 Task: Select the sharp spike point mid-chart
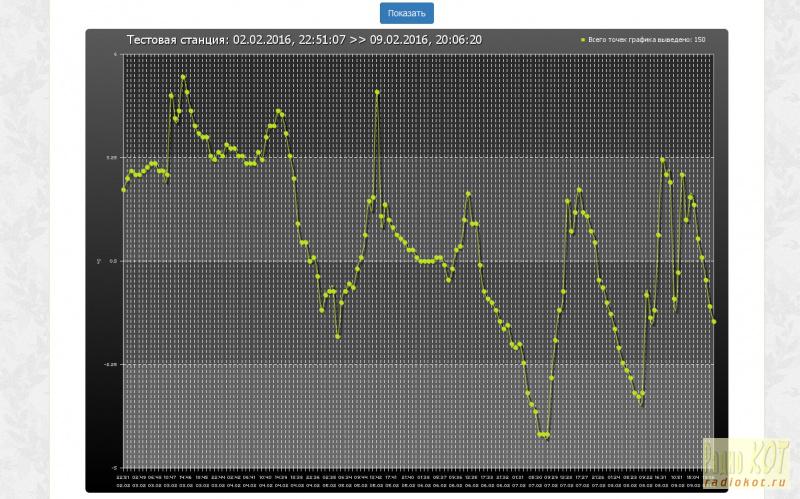pos(377,92)
